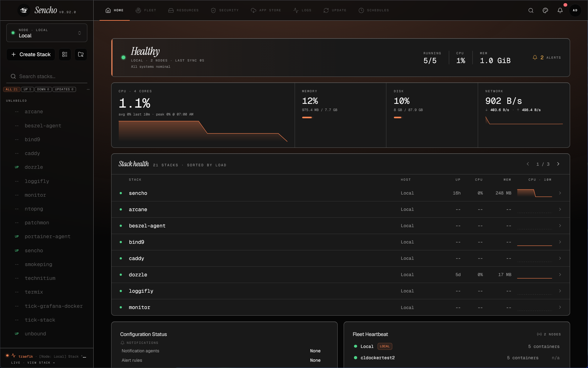Click the Network throughput chart
Screen dimensions: 588x368
tap(524, 120)
